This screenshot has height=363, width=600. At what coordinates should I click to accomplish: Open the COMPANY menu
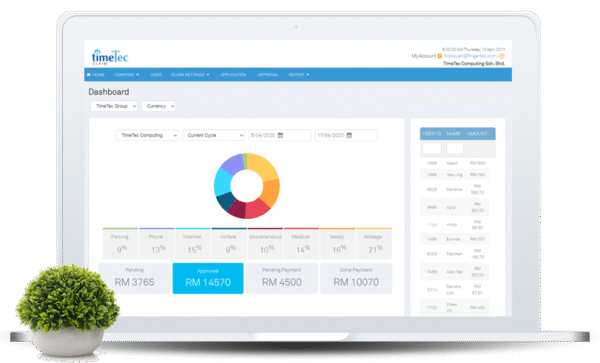pos(127,75)
